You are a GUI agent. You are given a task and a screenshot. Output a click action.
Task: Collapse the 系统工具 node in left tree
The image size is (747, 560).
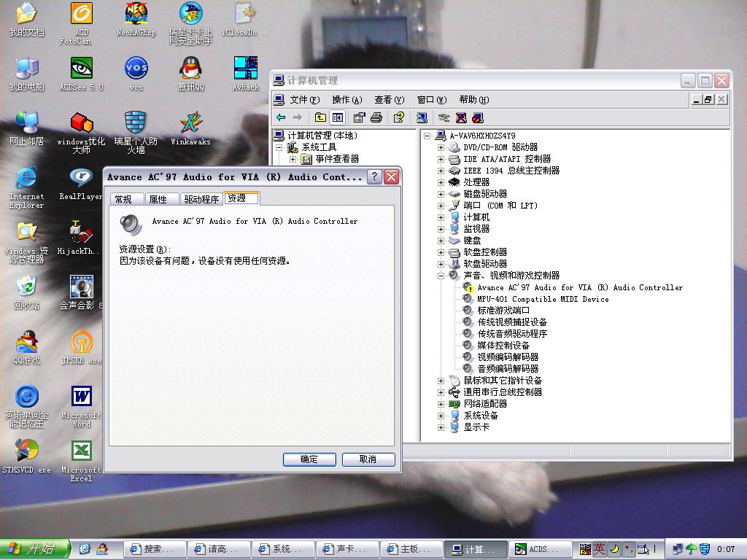coord(279,147)
